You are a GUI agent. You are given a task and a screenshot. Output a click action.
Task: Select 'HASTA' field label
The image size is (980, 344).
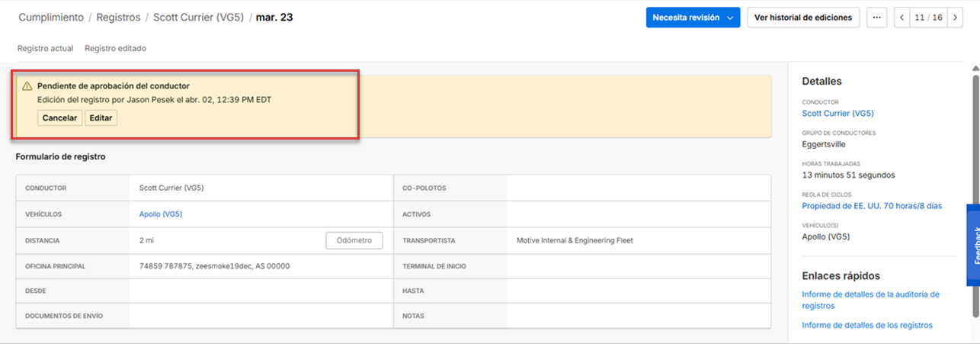(413, 291)
